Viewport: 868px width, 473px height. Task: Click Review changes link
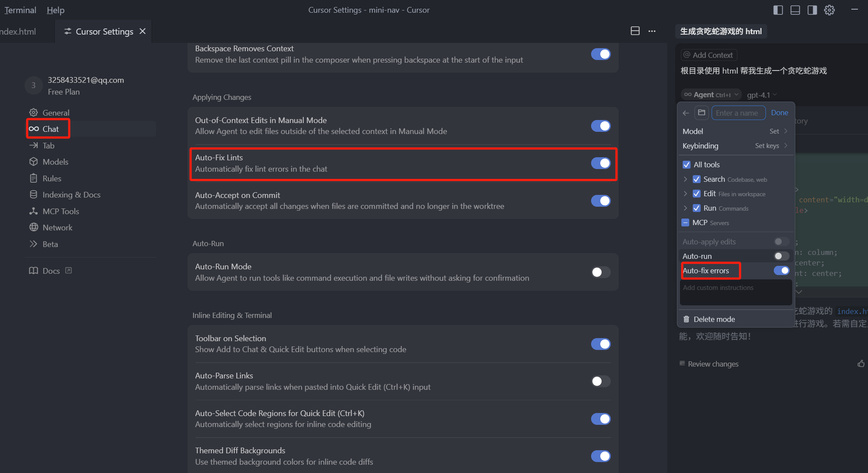point(713,364)
